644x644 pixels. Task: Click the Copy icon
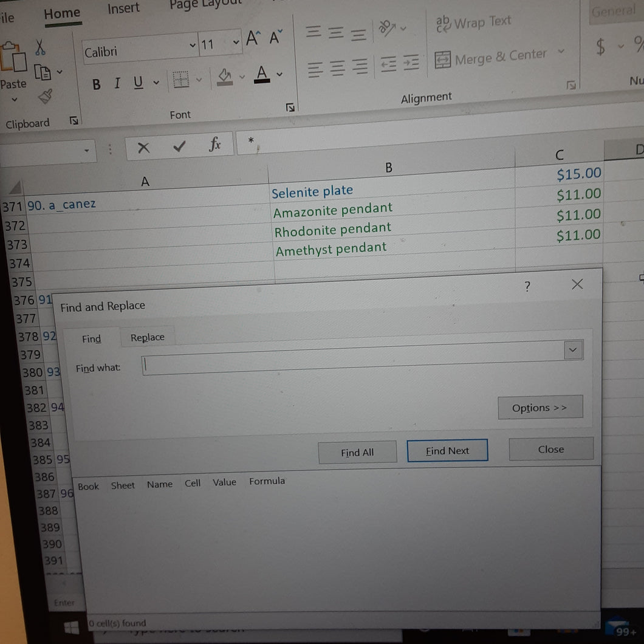click(43, 72)
